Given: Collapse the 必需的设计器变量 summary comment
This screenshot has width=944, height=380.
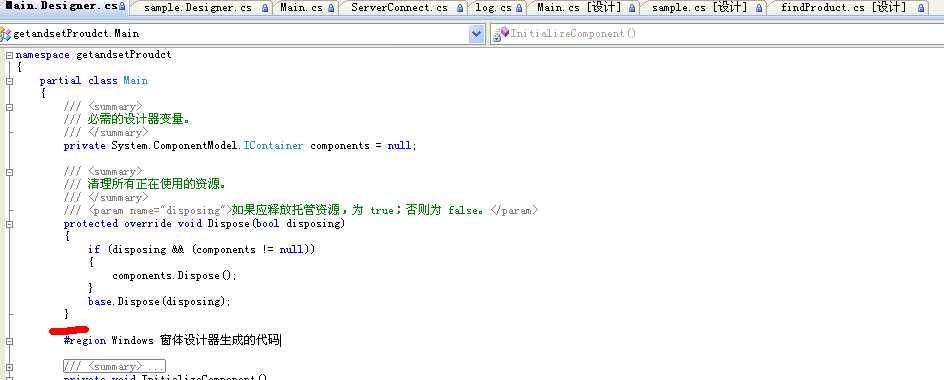Looking at the screenshot, I should (10, 107).
